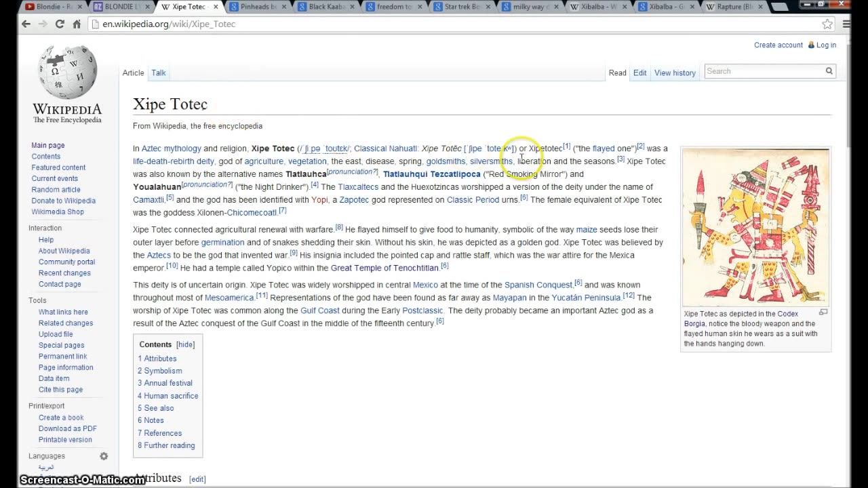Open Permanent link in Tools

pyautogui.click(x=62, y=356)
